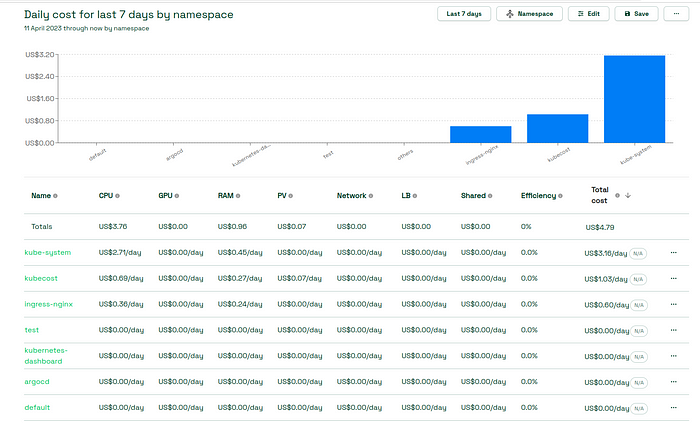Open row actions menu for default
Viewport: 700px width, 423px height.
(674, 408)
